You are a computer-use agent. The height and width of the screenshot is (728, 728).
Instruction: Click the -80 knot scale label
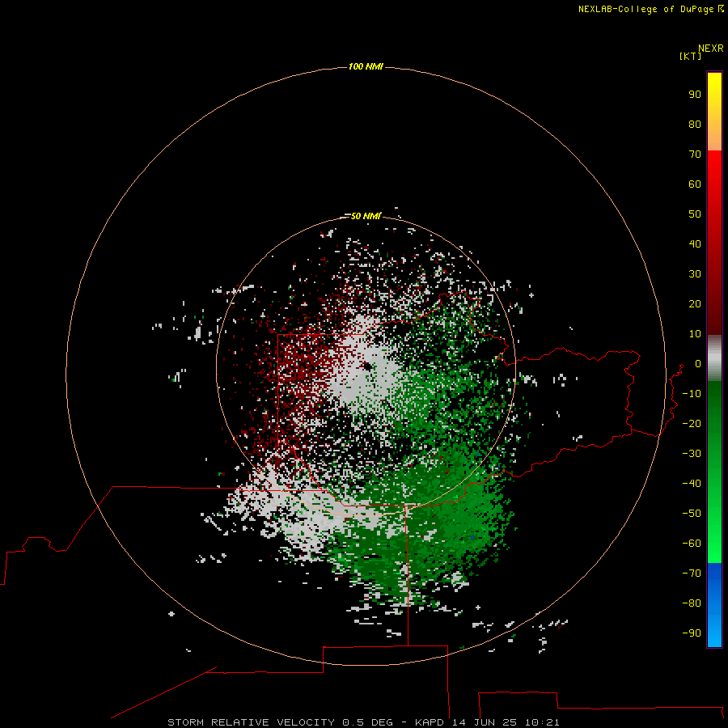pos(692,603)
